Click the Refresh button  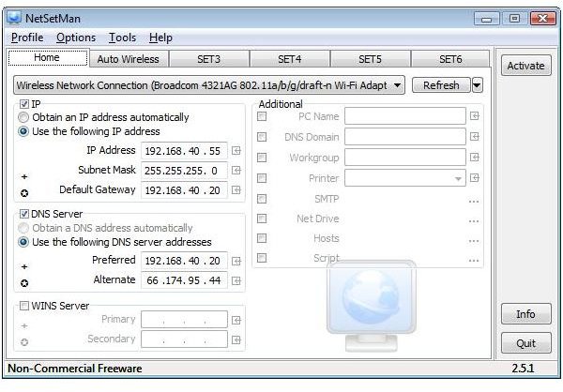point(441,85)
